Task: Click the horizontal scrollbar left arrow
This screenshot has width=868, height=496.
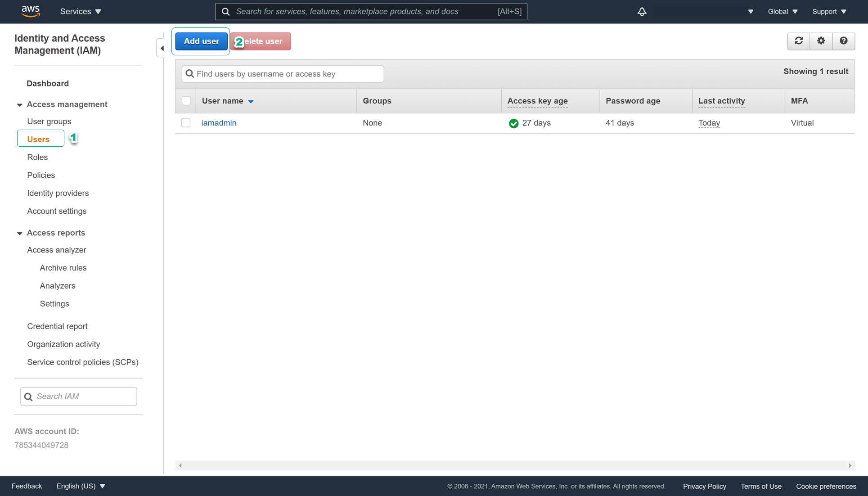Action: coord(180,465)
